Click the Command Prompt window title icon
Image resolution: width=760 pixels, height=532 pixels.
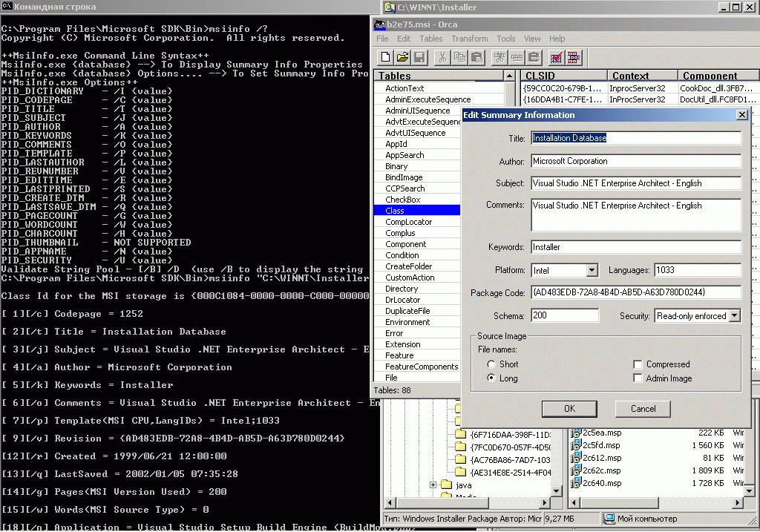coord(6,6)
